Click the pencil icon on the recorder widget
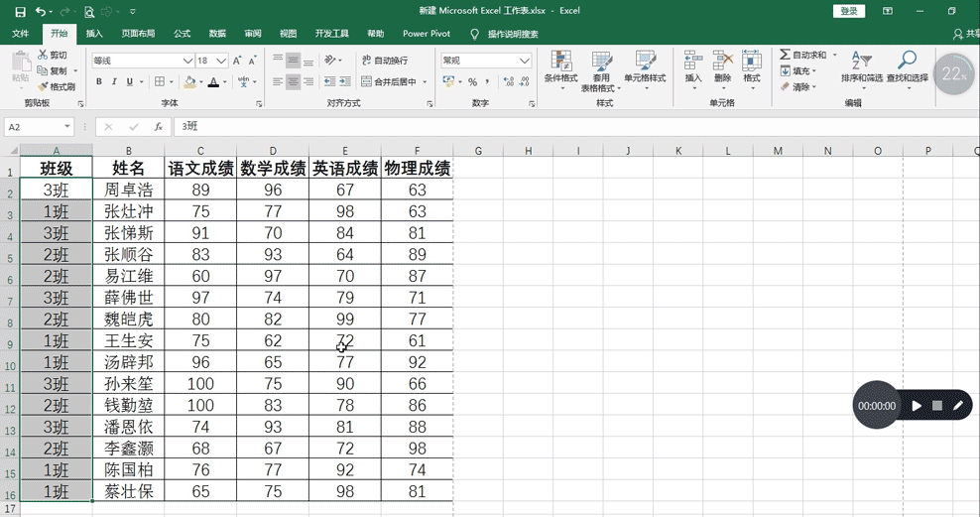980x517 pixels. click(x=957, y=406)
